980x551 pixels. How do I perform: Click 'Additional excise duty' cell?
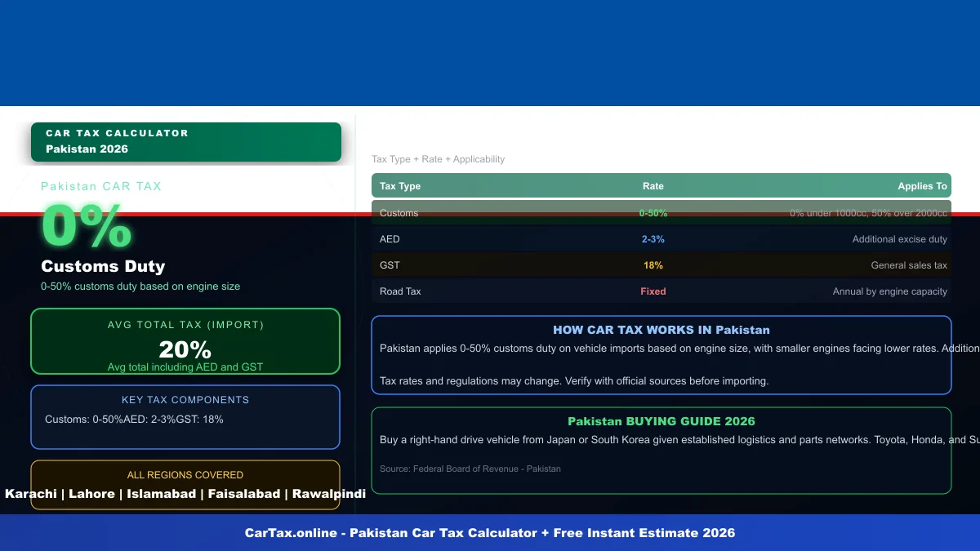900,239
